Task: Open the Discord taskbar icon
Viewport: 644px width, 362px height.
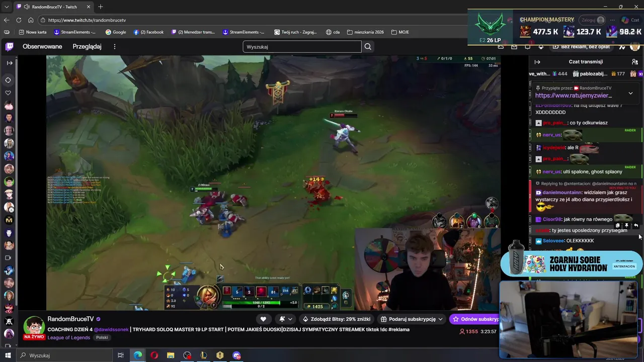Action: (236, 355)
